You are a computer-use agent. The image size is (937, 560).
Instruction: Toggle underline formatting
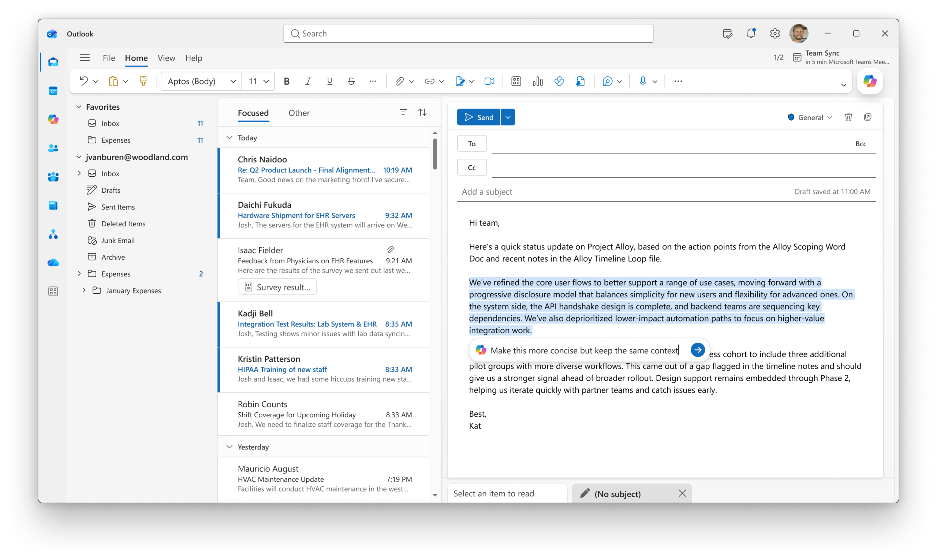(329, 81)
